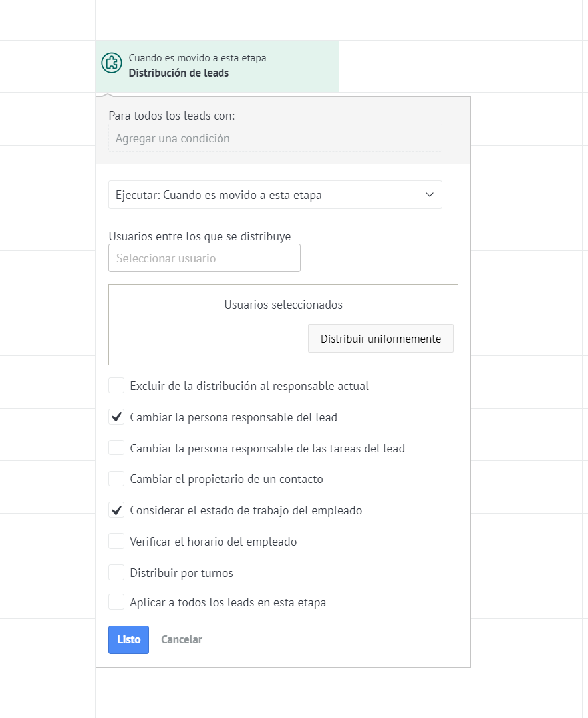Click the Considerar el estado de trabajo label

[x=245, y=511]
